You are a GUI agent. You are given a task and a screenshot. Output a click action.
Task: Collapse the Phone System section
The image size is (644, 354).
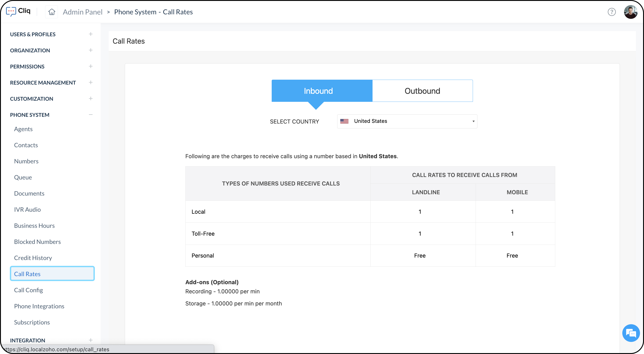click(91, 115)
